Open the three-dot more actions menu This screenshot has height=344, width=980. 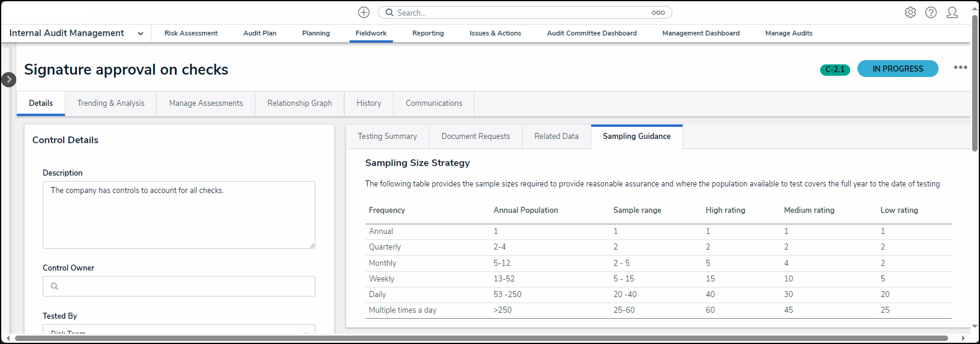pyautogui.click(x=960, y=67)
